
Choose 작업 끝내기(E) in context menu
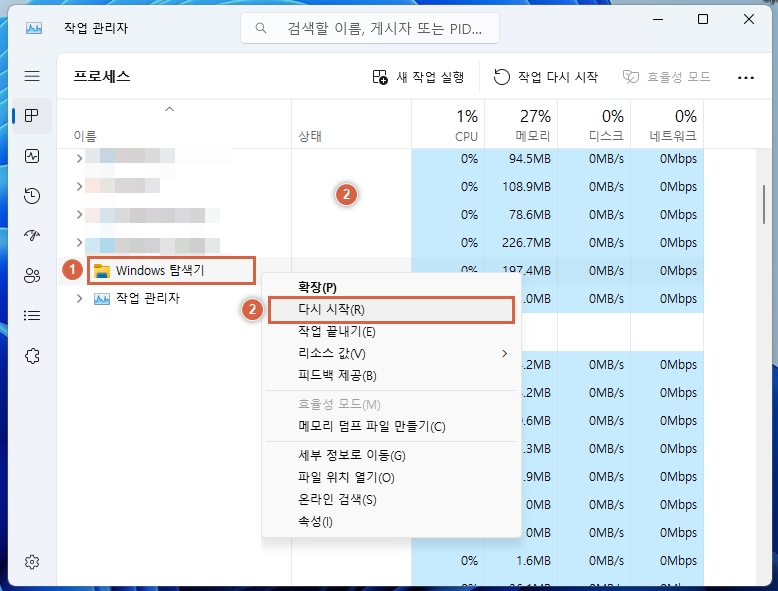pos(391,331)
